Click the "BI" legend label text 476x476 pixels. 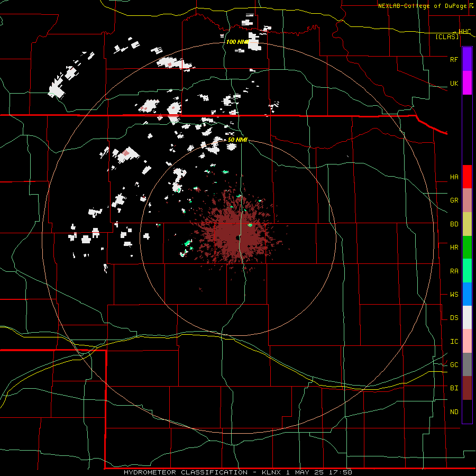point(454,388)
